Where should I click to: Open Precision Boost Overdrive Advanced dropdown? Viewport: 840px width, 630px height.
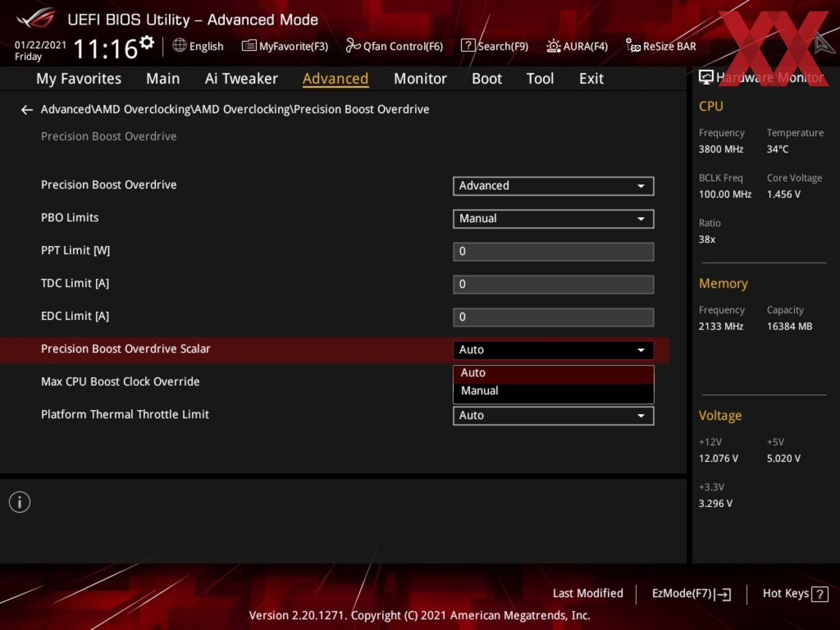tap(553, 186)
